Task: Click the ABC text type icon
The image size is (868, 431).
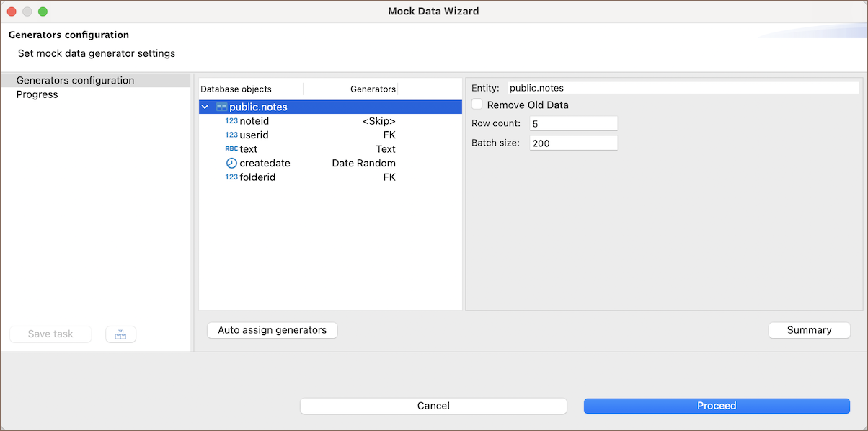Action: tap(231, 149)
